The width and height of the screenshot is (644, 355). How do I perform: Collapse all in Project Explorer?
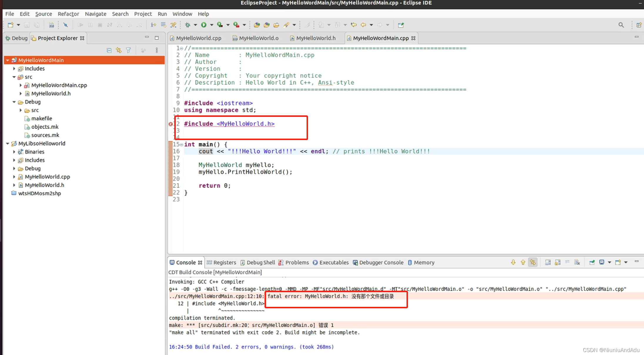coord(109,51)
